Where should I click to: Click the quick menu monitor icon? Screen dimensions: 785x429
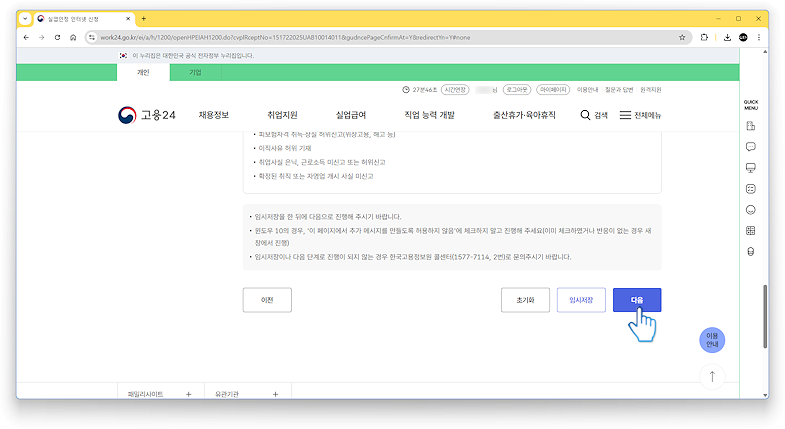750,168
